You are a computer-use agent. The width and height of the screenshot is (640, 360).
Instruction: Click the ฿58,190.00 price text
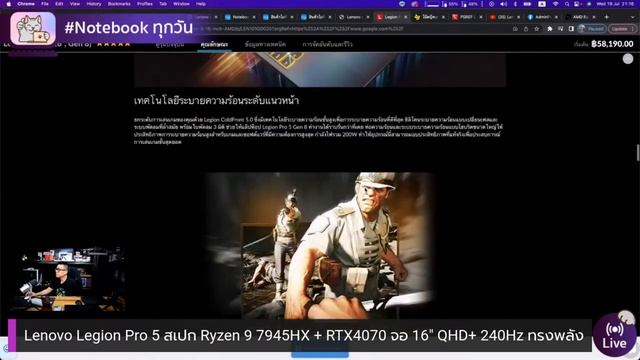(612, 44)
